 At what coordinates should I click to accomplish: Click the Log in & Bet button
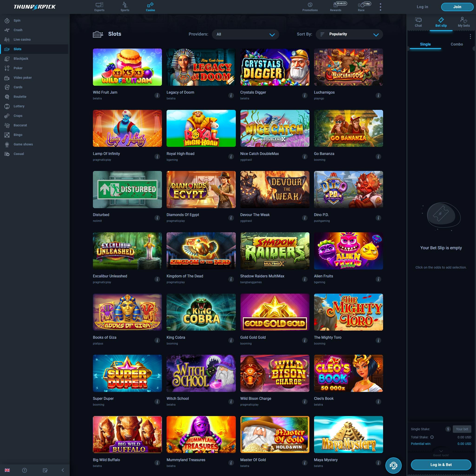tap(441, 465)
